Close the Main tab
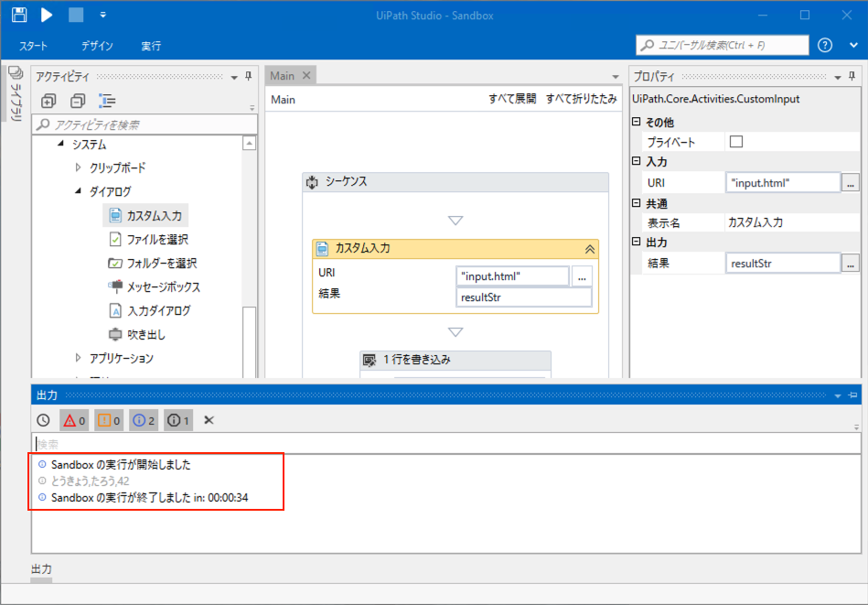 [306, 75]
